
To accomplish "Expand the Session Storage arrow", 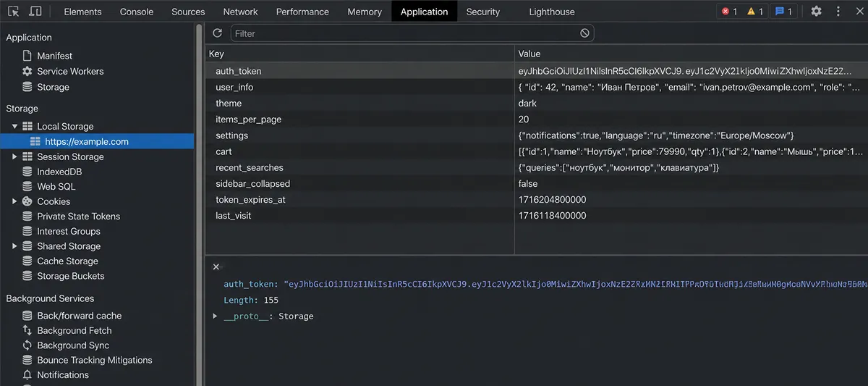I will [14, 156].
